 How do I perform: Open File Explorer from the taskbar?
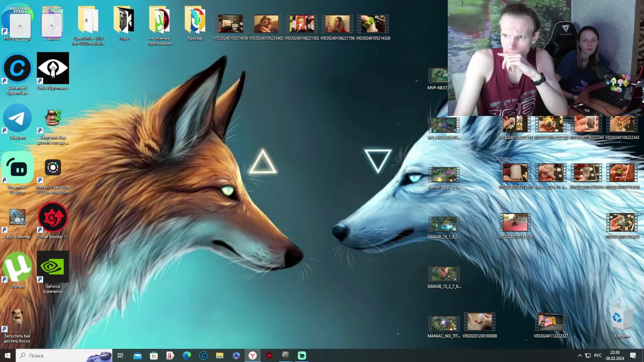coord(219,355)
